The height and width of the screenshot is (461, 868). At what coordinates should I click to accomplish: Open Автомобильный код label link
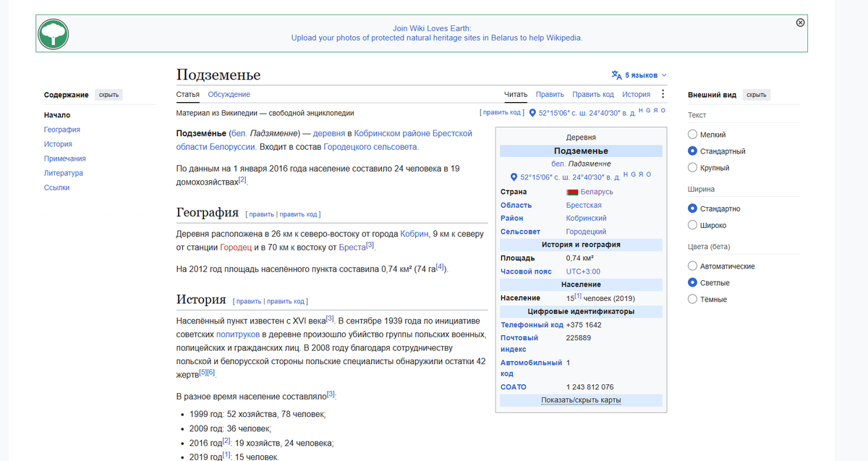pos(531,368)
